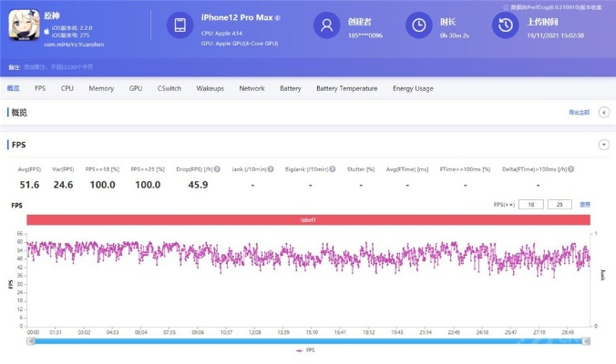Click help icon beside BigJank (/10min)
Image resolution: width=616 pixels, height=364 pixels.
click(x=334, y=169)
